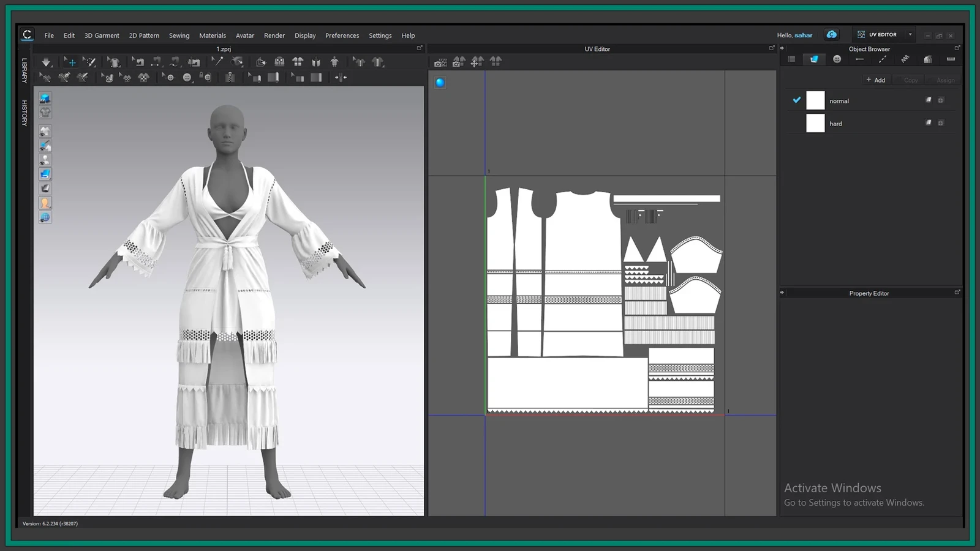The height and width of the screenshot is (551, 980).
Task: Toggle the garment fit map shirt outline icon
Action: (45, 112)
